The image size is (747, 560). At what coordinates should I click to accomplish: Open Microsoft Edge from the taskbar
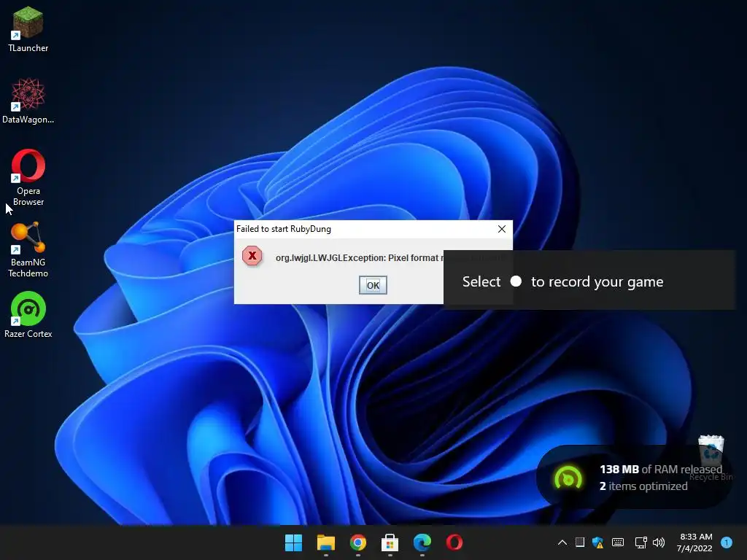click(x=422, y=542)
